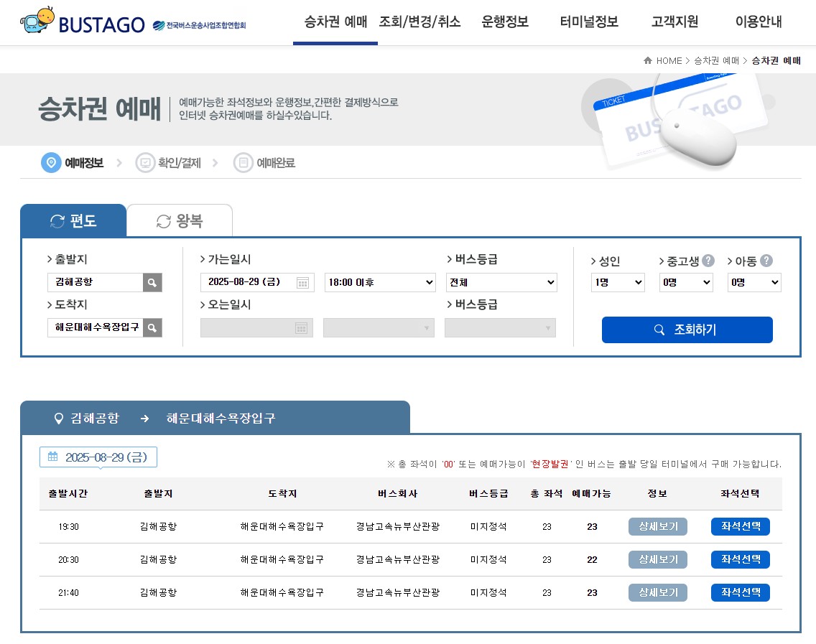Image resolution: width=816 pixels, height=644 pixels.
Task: Open the 터미널정보 menu
Action: tap(589, 22)
